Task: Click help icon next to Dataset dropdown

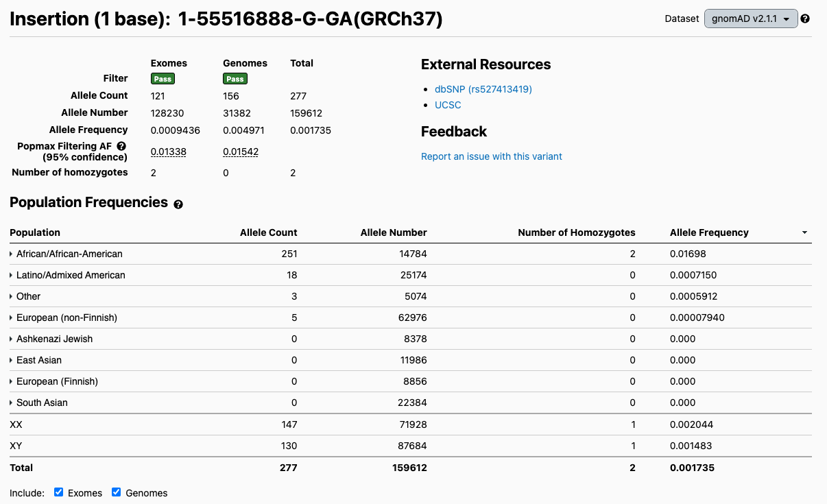Action: point(805,19)
